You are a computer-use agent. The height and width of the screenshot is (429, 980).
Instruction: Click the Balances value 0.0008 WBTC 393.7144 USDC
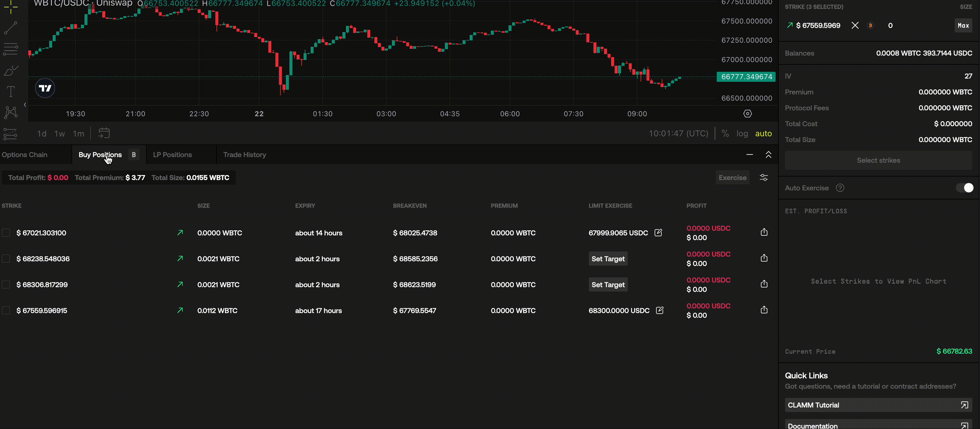tap(924, 53)
